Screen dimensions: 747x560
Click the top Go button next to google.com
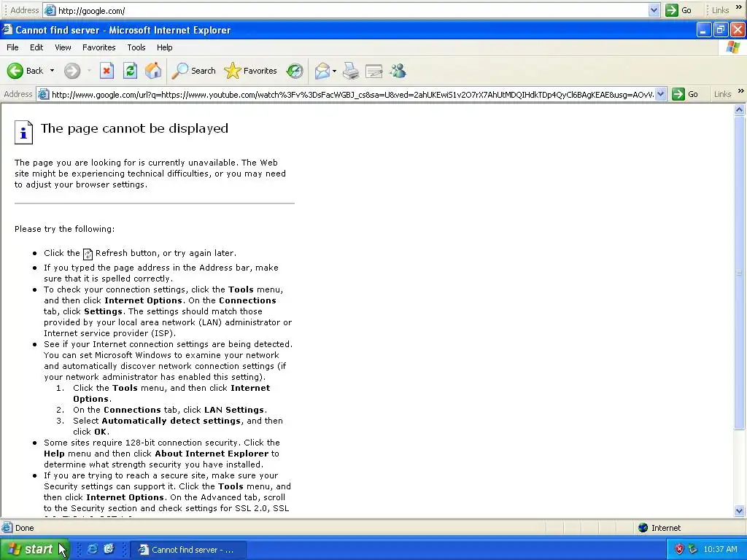tap(678, 10)
